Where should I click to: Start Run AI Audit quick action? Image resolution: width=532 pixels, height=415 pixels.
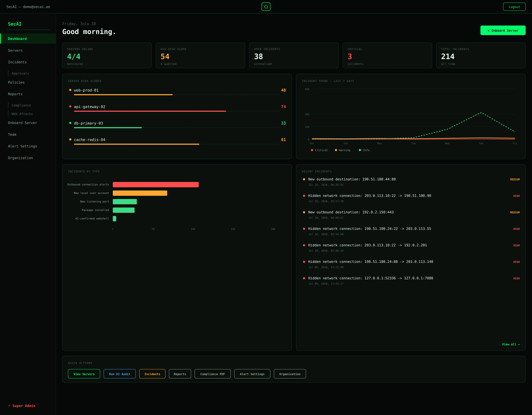[x=120, y=374]
